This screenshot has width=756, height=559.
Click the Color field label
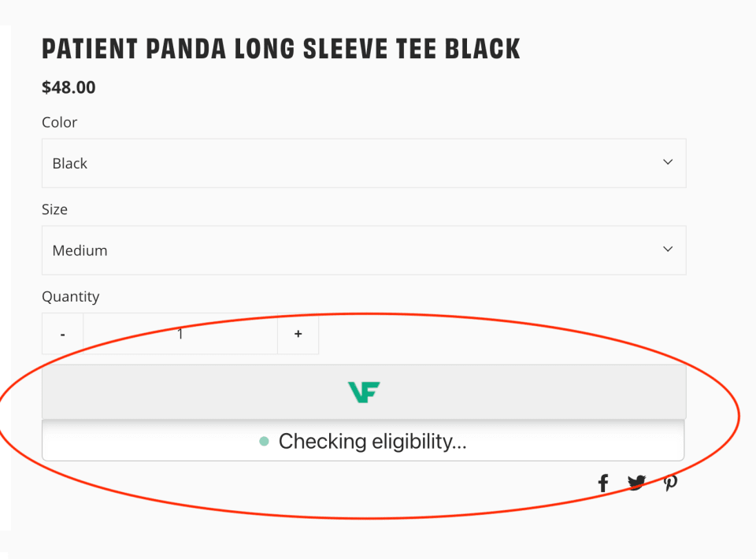(60, 122)
